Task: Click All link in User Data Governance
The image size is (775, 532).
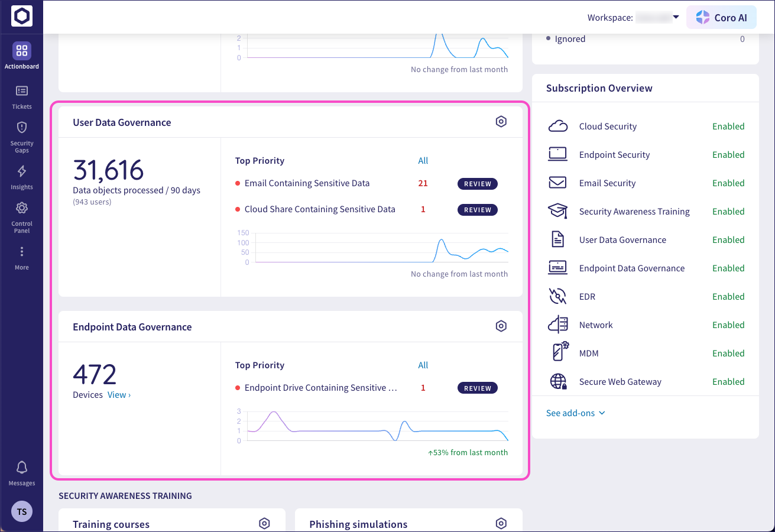Action: 423,161
